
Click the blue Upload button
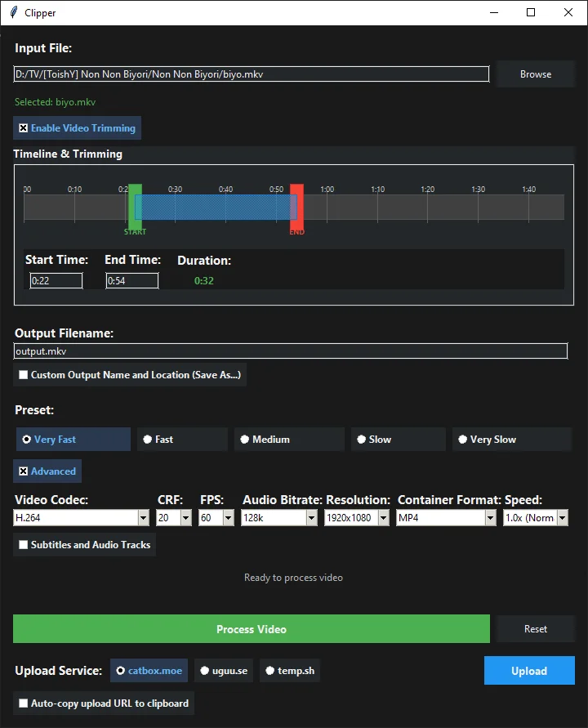coord(529,671)
